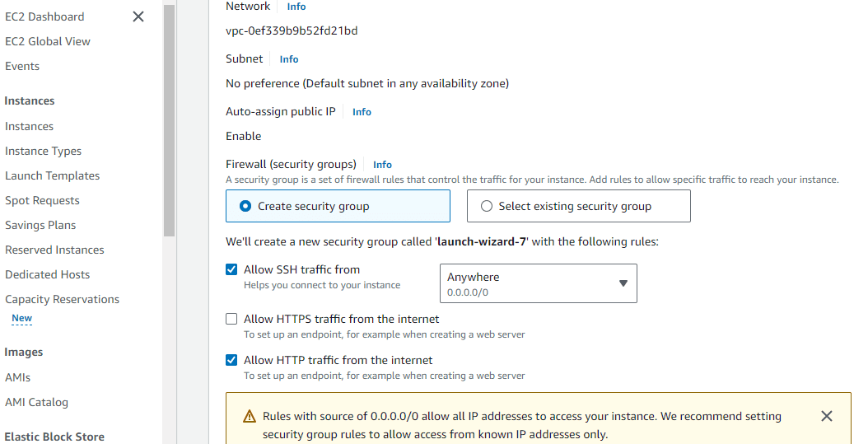Open Firewall security groups Info link
This screenshot has height=444, width=868.
click(382, 165)
